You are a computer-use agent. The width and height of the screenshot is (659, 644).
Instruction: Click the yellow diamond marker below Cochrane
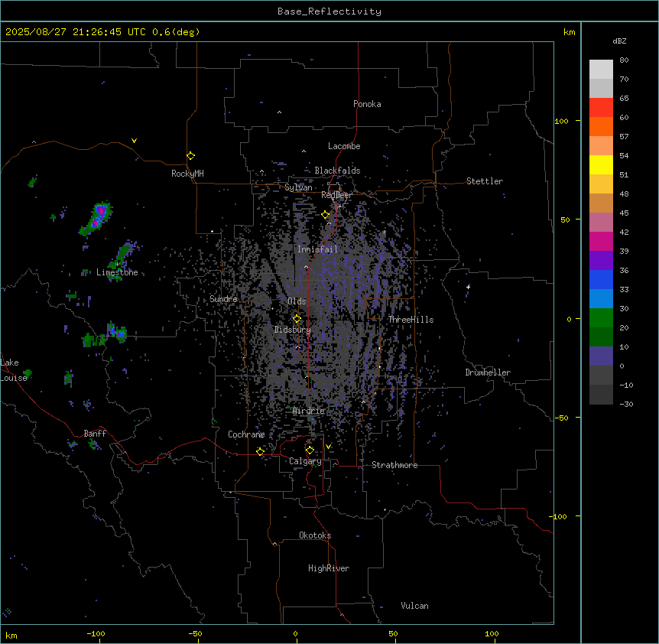coord(260,451)
